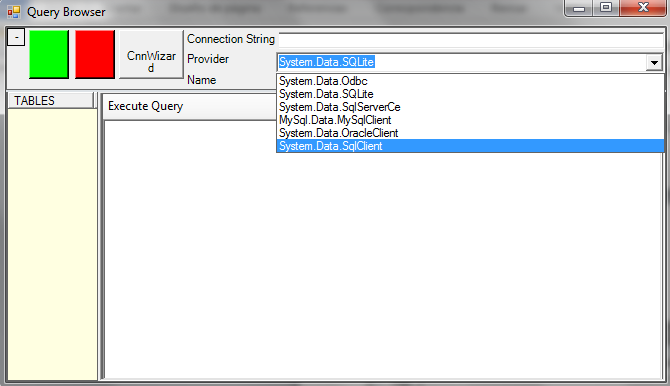
Task: Collapse the panel with minus button
Action: coord(16,38)
